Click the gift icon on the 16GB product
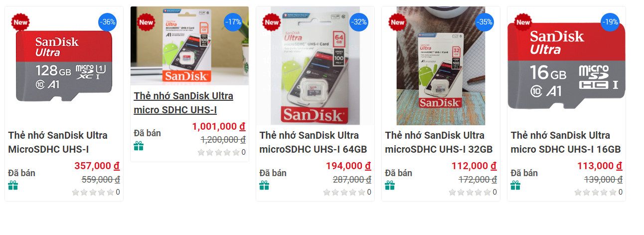 click(x=515, y=186)
